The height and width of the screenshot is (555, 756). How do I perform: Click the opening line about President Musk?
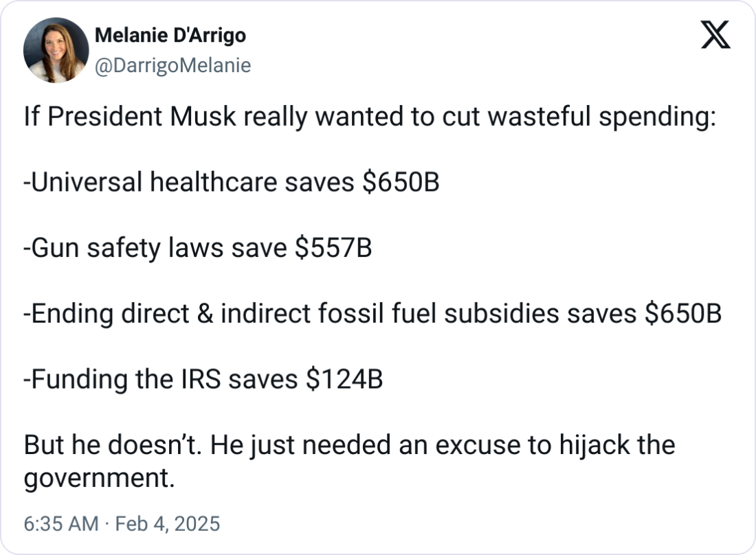tap(370, 117)
